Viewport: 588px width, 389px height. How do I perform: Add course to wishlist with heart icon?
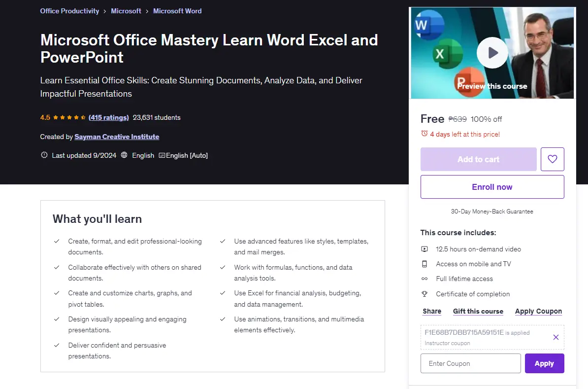[552, 159]
